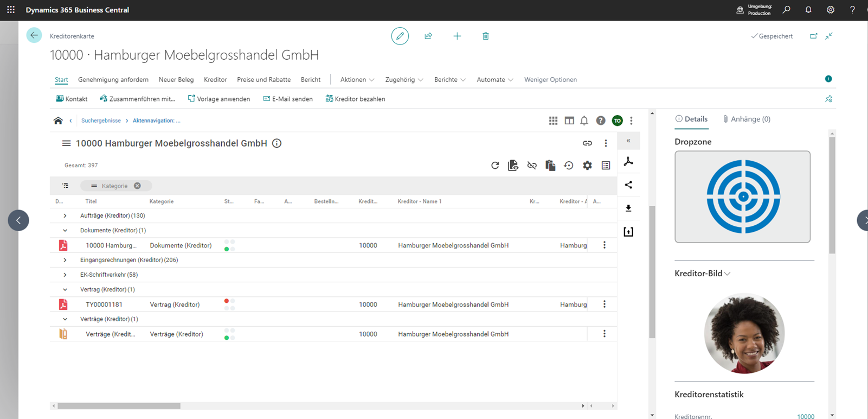Screen dimensions: 868x419
Task: Go back using the round arrow button
Action: click(34, 35)
